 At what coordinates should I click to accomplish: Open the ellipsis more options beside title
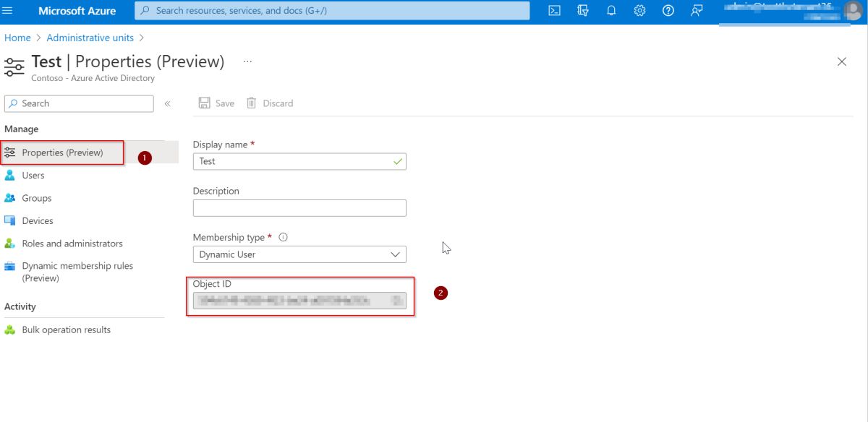(247, 62)
